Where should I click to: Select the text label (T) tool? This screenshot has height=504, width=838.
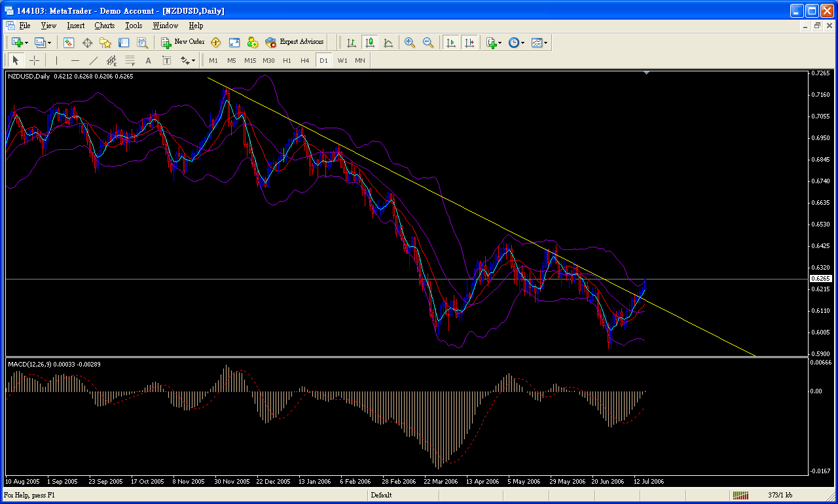(x=167, y=60)
